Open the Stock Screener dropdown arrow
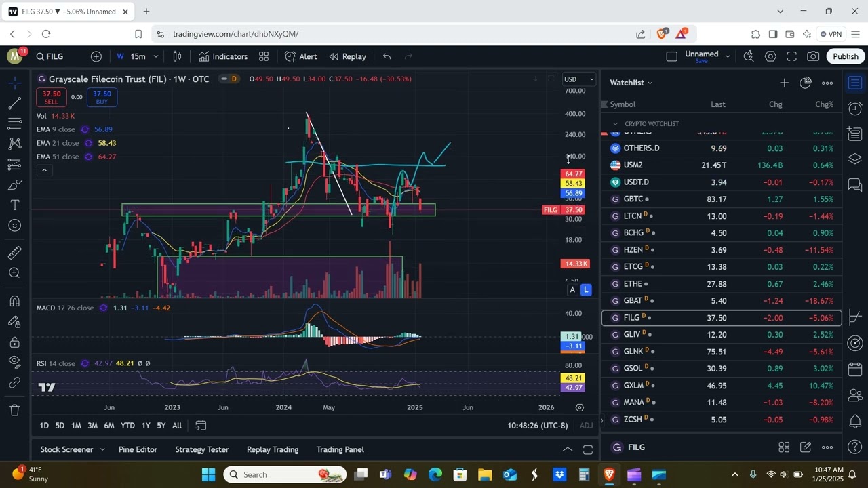Viewport: 868px width, 488px height. (102, 449)
